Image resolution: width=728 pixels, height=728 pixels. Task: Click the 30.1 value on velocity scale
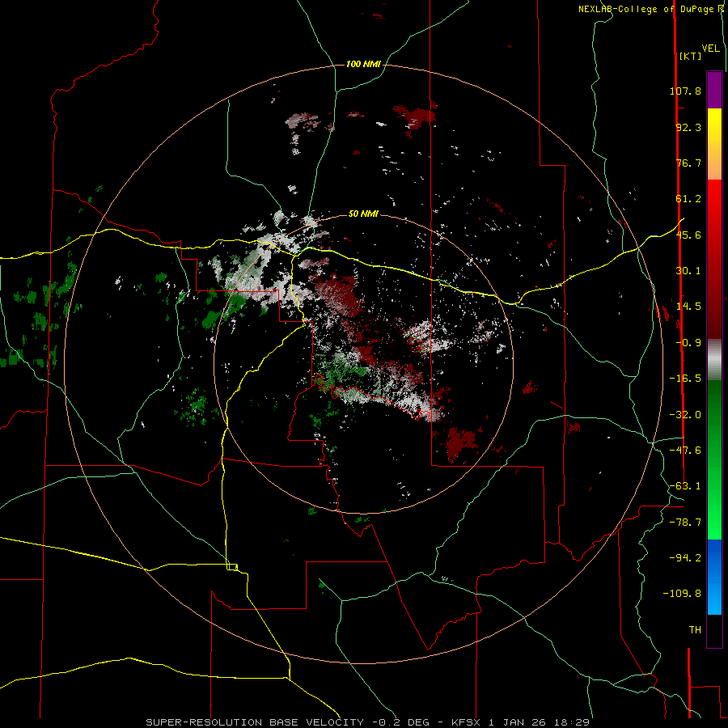tap(688, 271)
